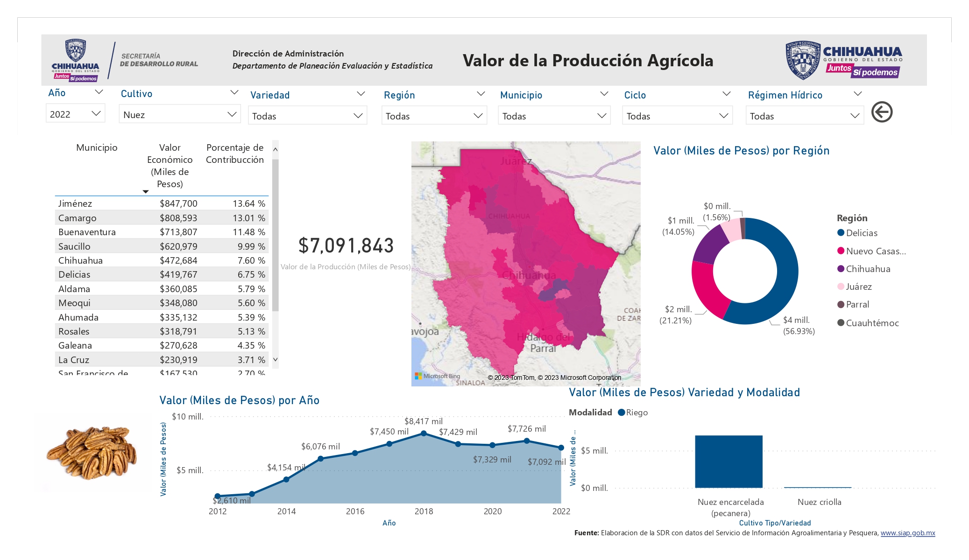Collapse the Ciclo slicer header chevron

coord(726,94)
